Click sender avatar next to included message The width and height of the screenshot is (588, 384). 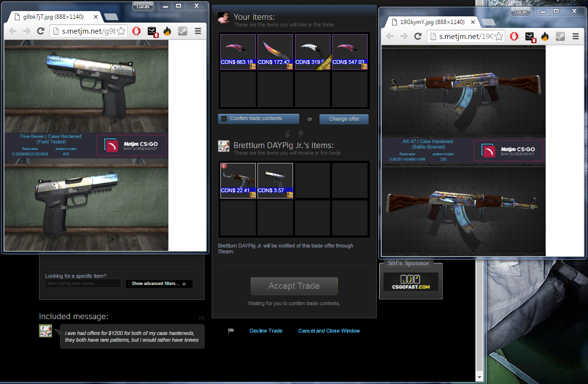(45, 331)
